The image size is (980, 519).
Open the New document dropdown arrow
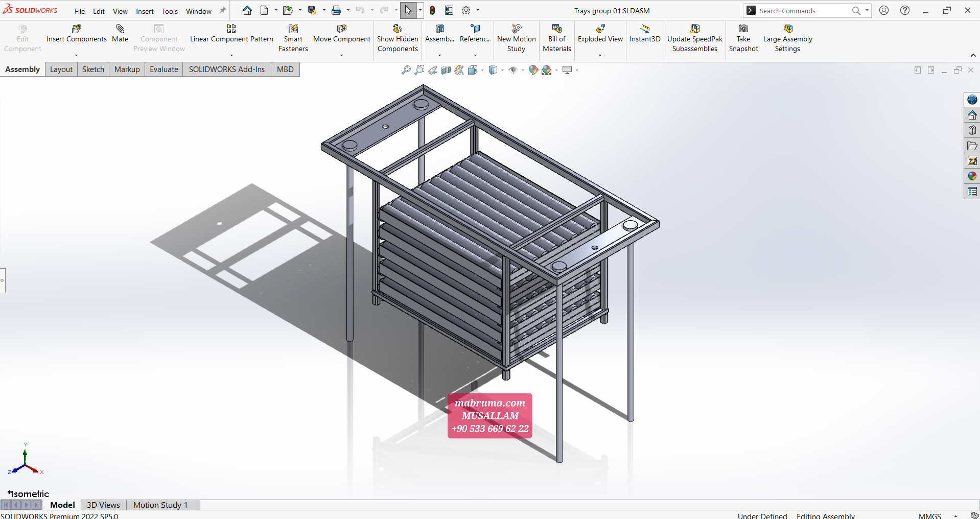tap(276, 10)
